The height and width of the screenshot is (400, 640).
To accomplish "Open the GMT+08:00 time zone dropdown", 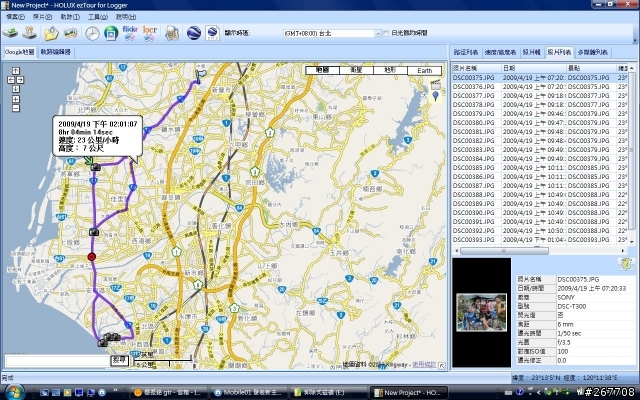I will (378, 33).
